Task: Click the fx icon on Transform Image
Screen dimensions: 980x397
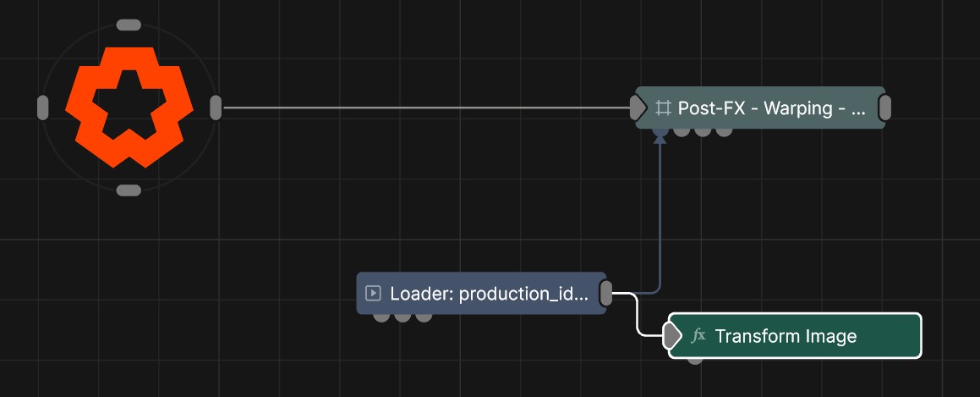Action: coord(698,336)
